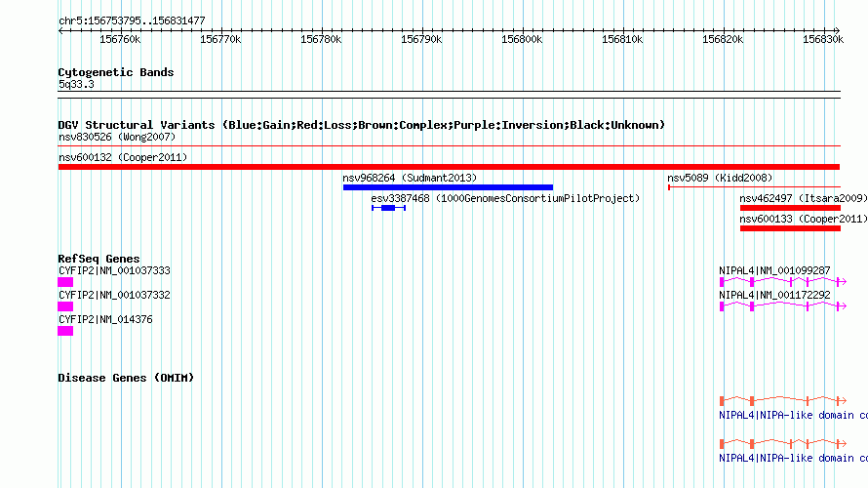Click the nsv830526 (Wong2007) variant label
The height and width of the screenshot is (488, 868).
pos(117,137)
